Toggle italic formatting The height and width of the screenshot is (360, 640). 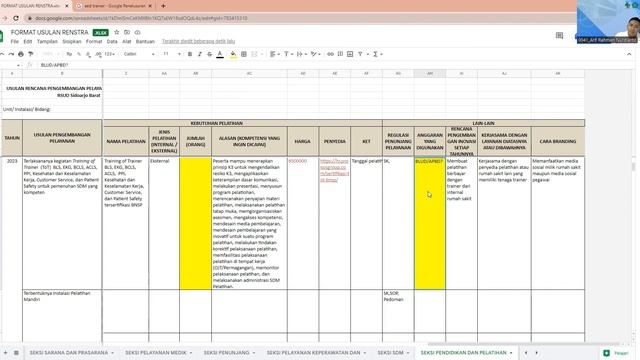tap(200, 54)
